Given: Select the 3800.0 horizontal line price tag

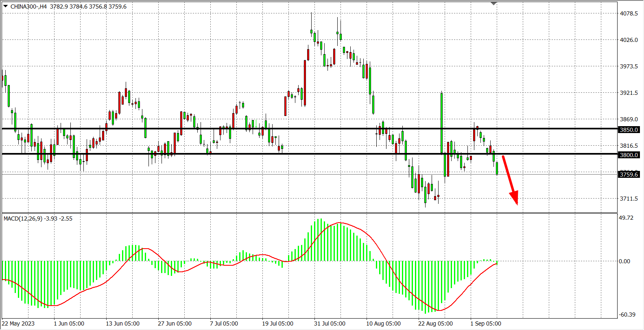Looking at the screenshot, I should point(629,155).
